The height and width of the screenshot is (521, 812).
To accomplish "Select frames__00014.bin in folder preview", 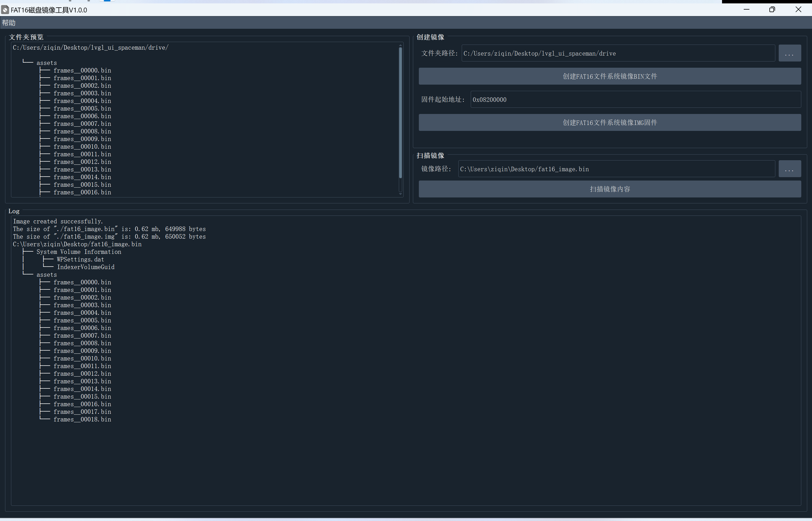I will (82, 177).
